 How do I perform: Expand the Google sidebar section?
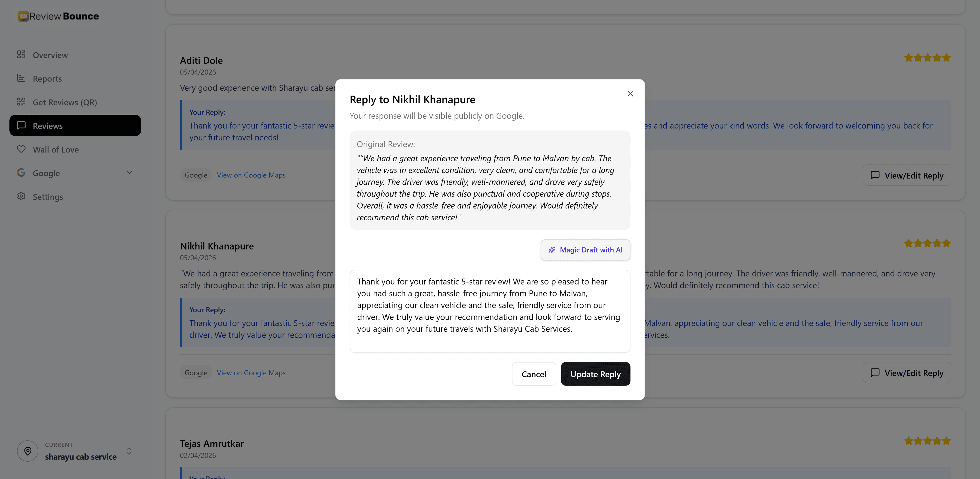coord(75,173)
